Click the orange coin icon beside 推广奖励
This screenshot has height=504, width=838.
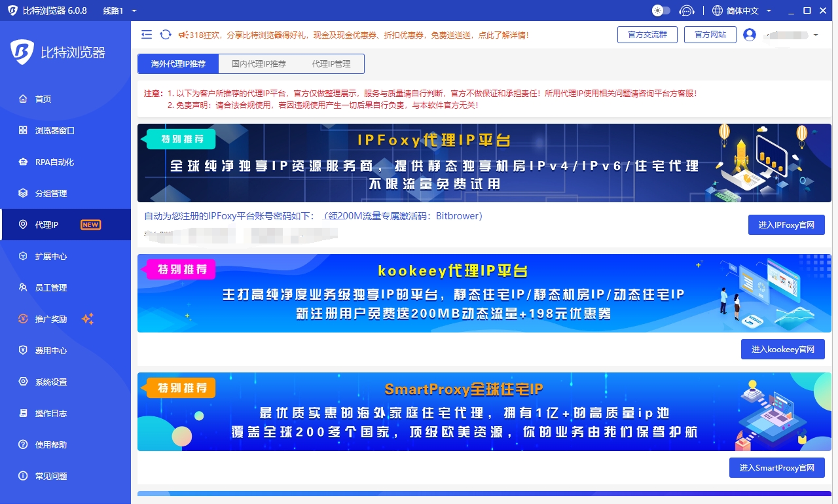pyautogui.click(x=23, y=319)
